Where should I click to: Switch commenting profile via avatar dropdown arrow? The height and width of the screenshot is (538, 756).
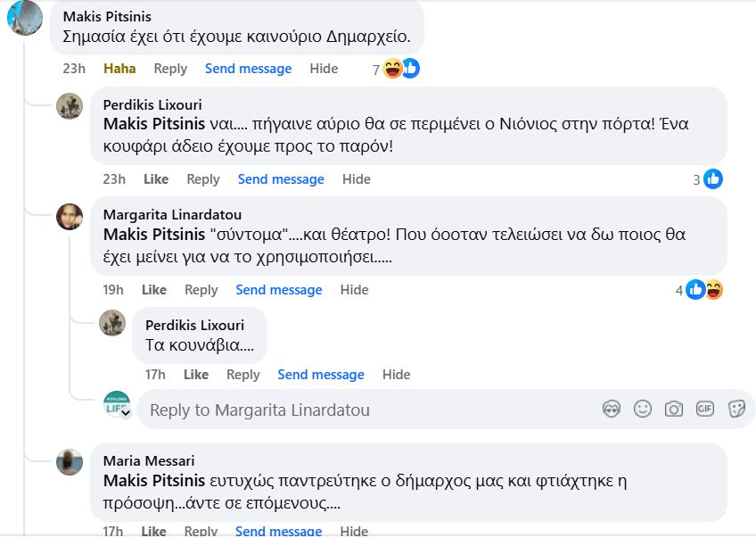coord(126,414)
